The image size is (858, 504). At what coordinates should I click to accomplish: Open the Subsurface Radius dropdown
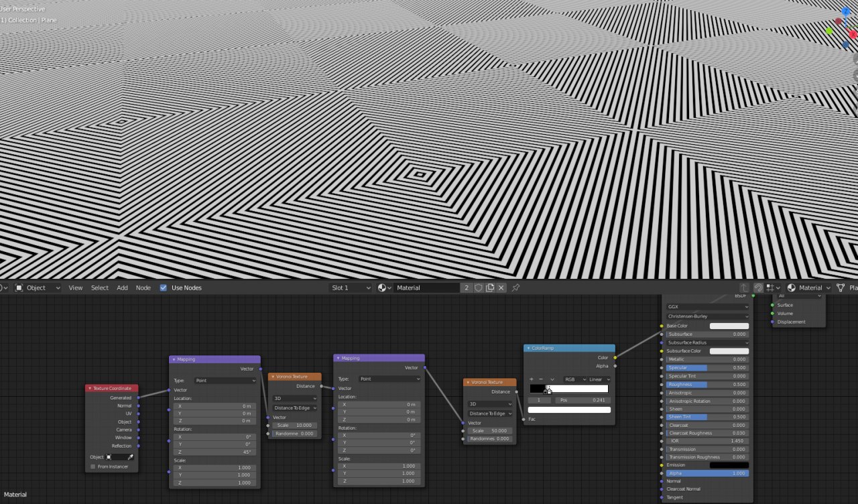[708, 342]
